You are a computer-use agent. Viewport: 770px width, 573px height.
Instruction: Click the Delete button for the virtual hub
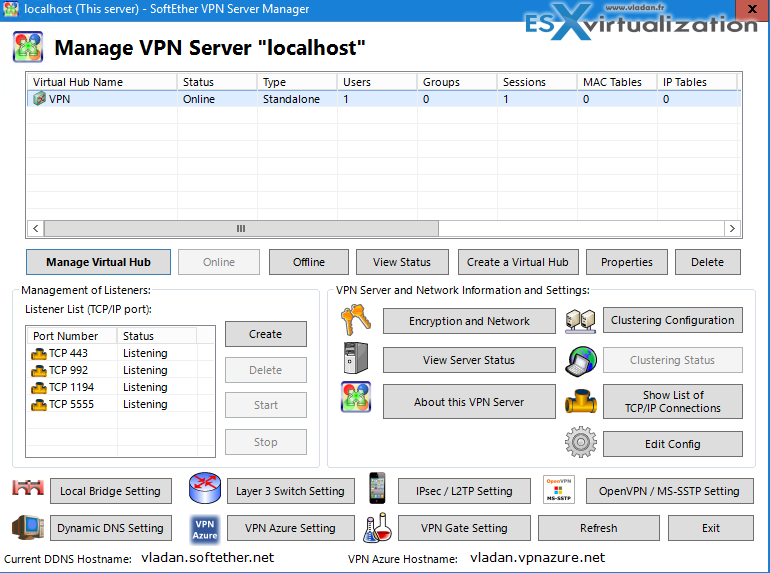pyautogui.click(x=707, y=262)
